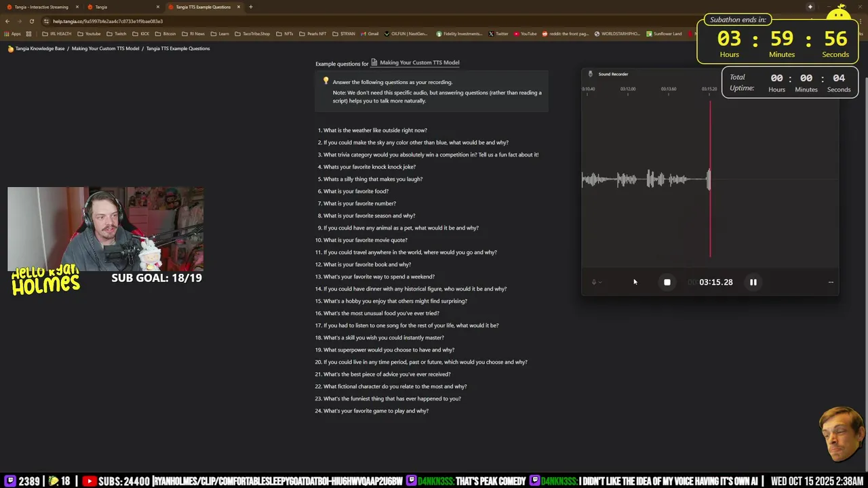Image resolution: width=868 pixels, height=488 pixels.
Task: Open the reddit front page bookmark
Action: click(566, 34)
